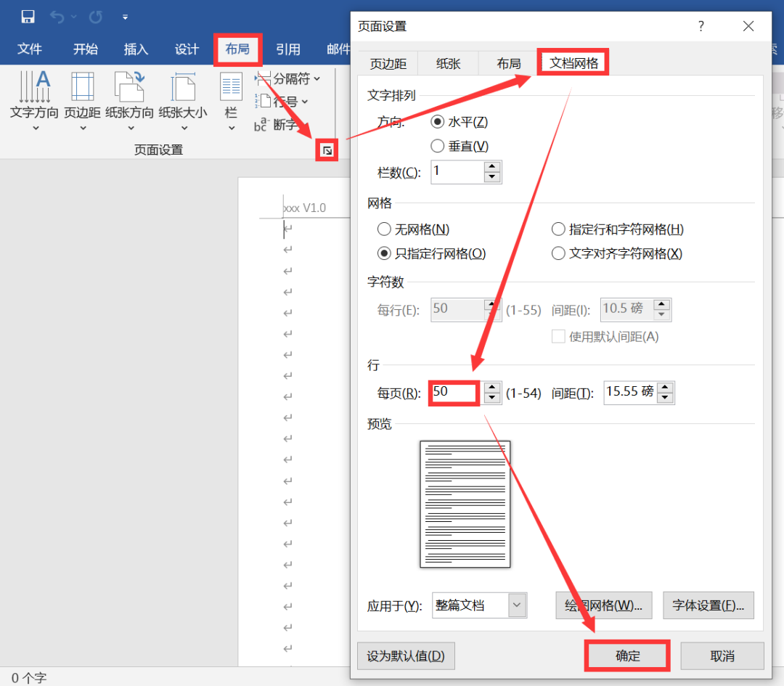Click the OK (确定) button
The image size is (784, 686).
tap(627, 656)
